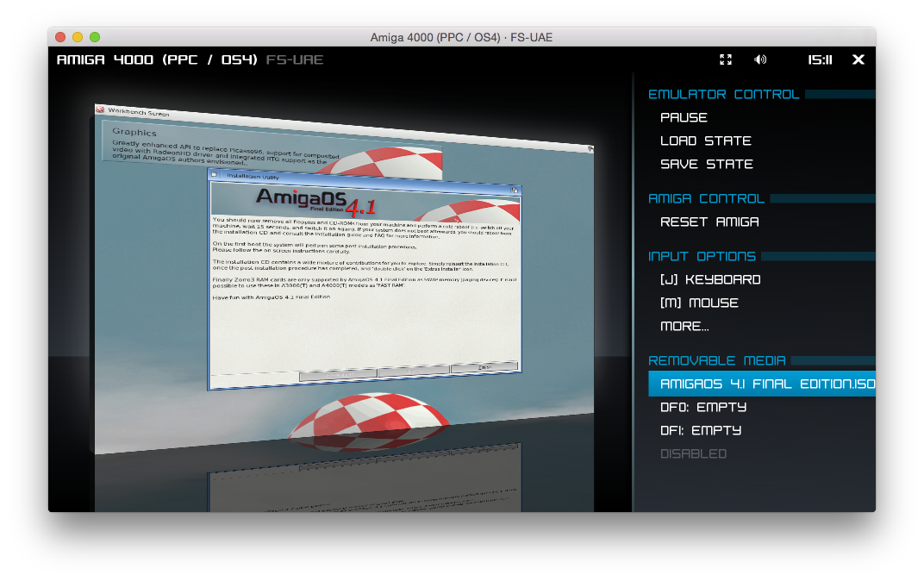Click Workbench Screen title bar icon
This screenshot has height=581, width=924.
(100, 109)
